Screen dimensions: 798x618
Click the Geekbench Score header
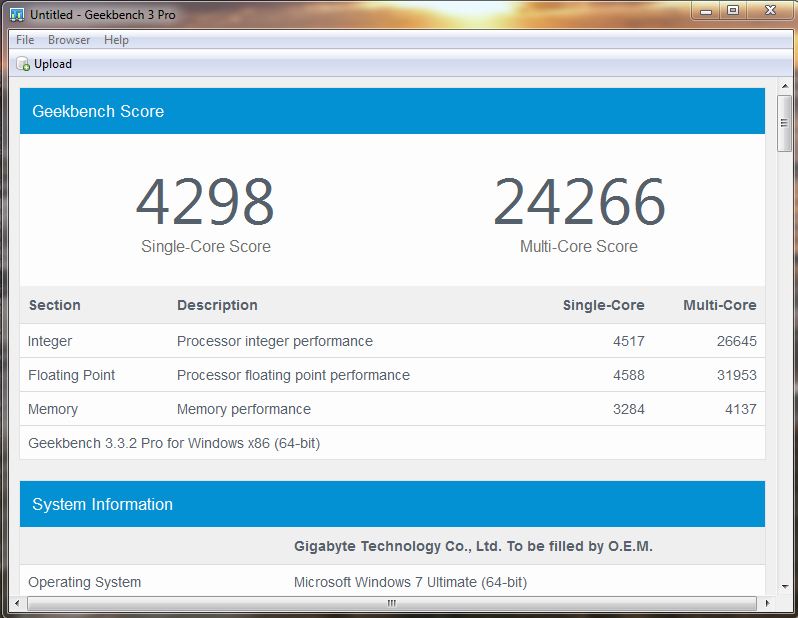392,111
